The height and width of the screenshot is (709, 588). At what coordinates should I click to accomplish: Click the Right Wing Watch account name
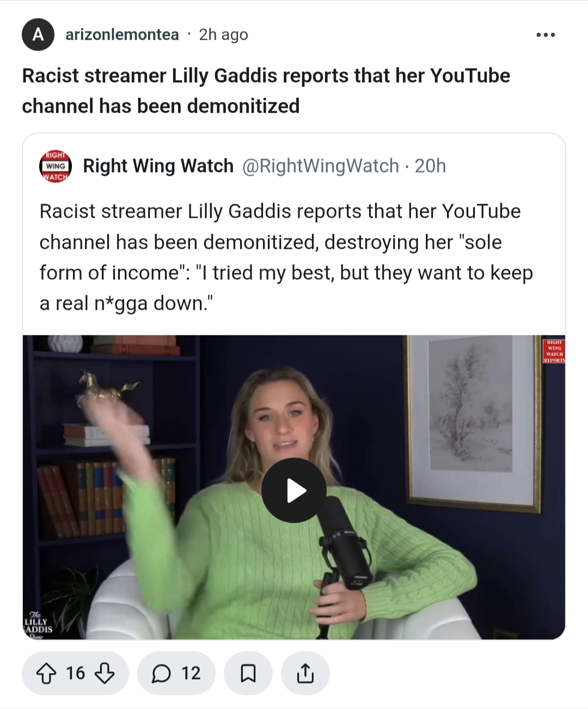pyautogui.click(x=158, y=166)
